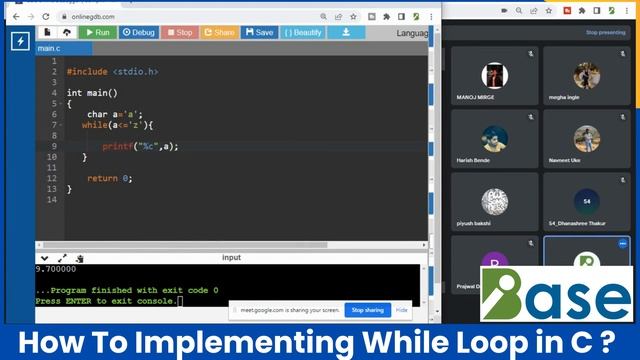Select Navneet Uke participant tile
The image size is (640, 360).
pos(587,139)
